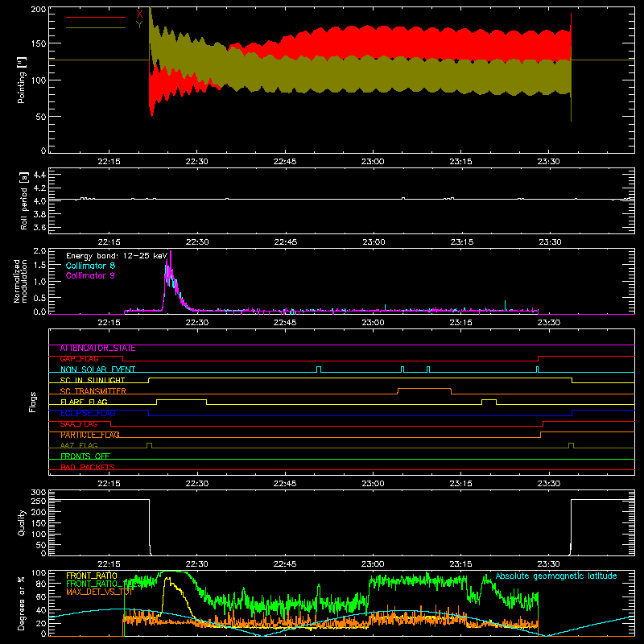Click the 'Degrees or %' axis title
644x644 pixels.
tap(22, 603)
